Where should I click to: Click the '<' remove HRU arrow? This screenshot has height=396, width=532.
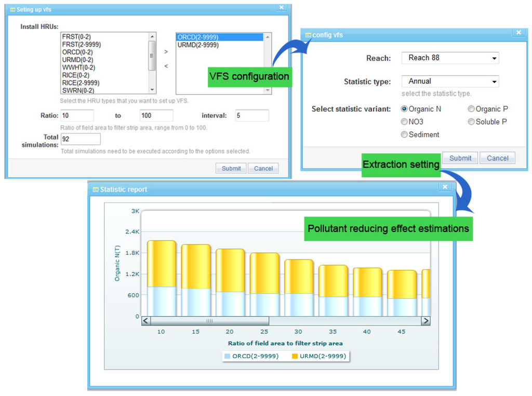click(166, 66)
